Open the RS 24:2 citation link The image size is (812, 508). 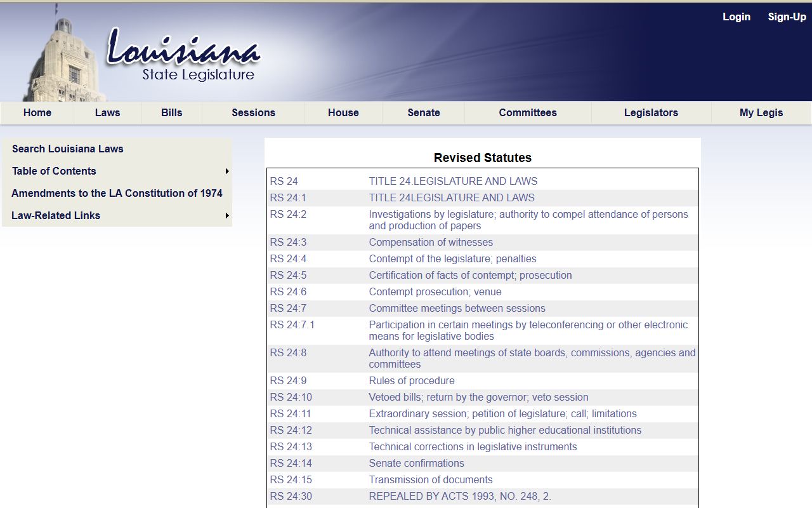tap(288, 214)
